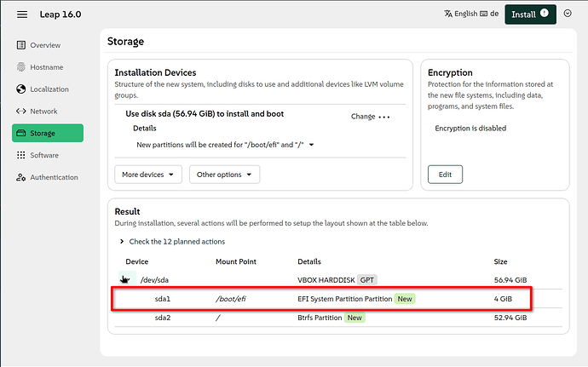
Task: Click the sda1 device cell
Action: point(163,299)
